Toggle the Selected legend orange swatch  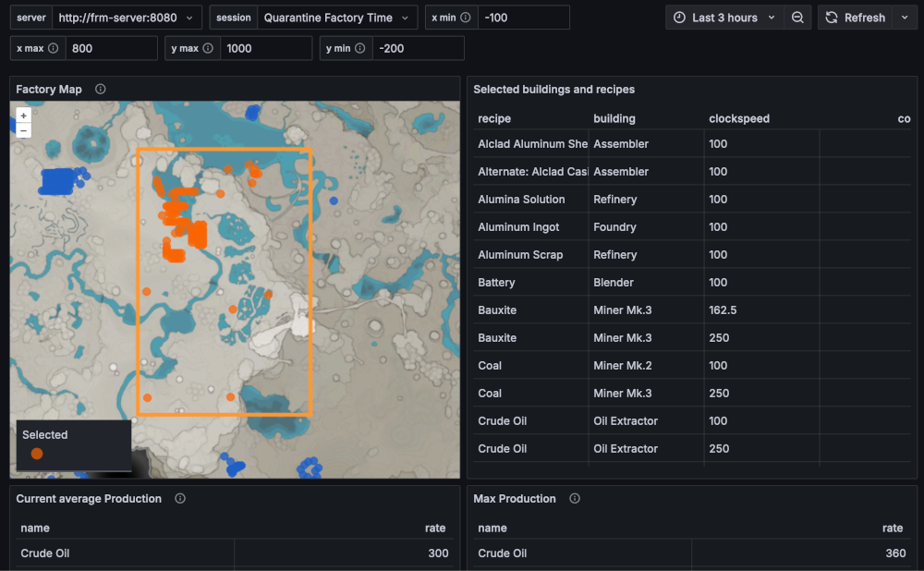[37, 454]
